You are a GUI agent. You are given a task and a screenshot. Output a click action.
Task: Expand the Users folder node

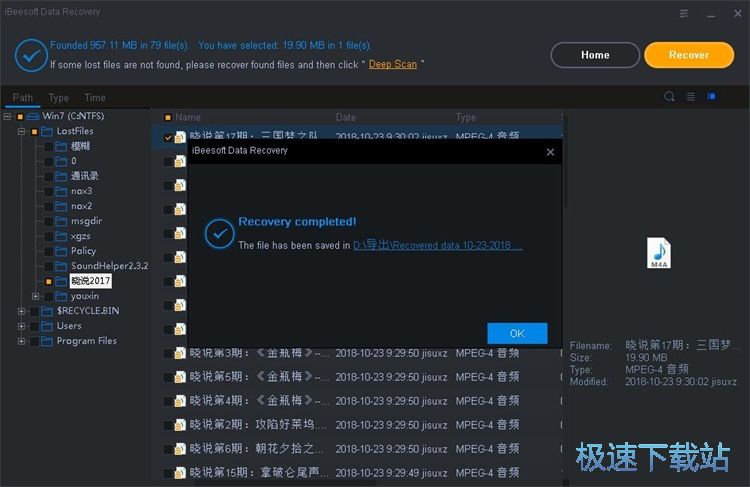pyautogui.click(x=21, y=326)
